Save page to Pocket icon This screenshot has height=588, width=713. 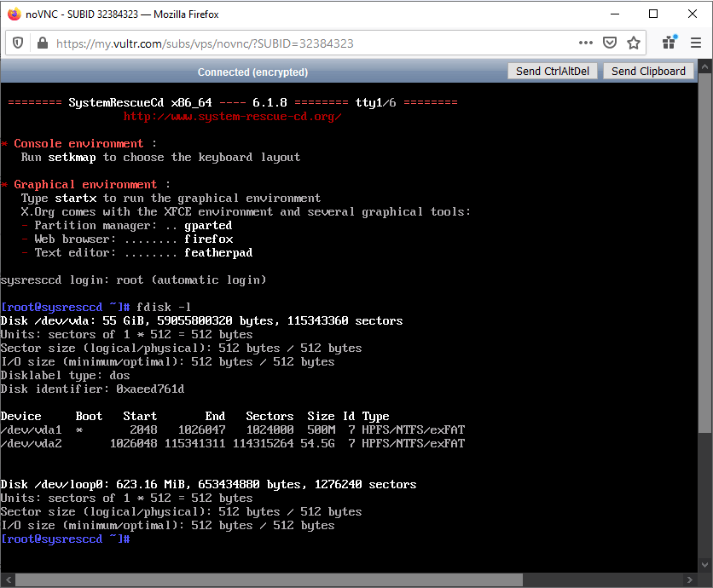pyautogui.click(x=609, y=43)
